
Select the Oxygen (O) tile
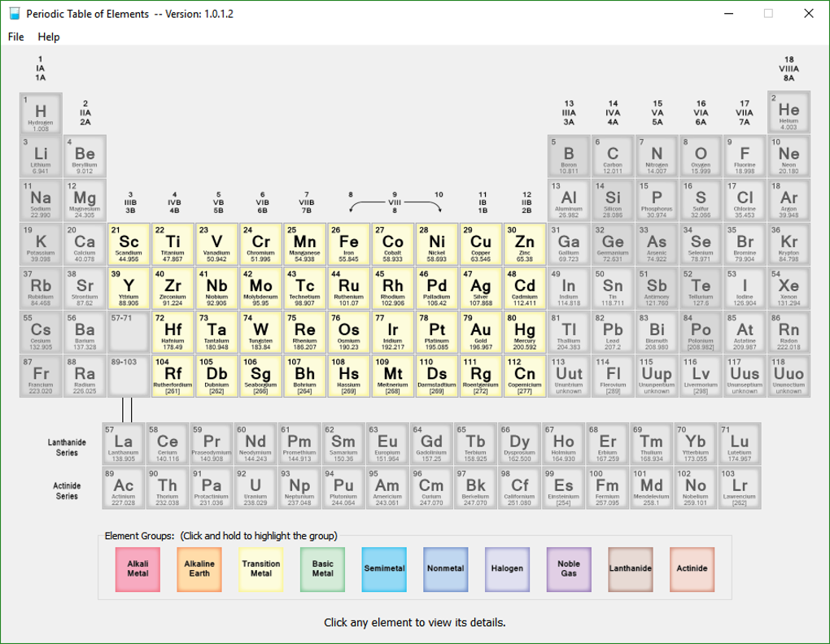701,156
